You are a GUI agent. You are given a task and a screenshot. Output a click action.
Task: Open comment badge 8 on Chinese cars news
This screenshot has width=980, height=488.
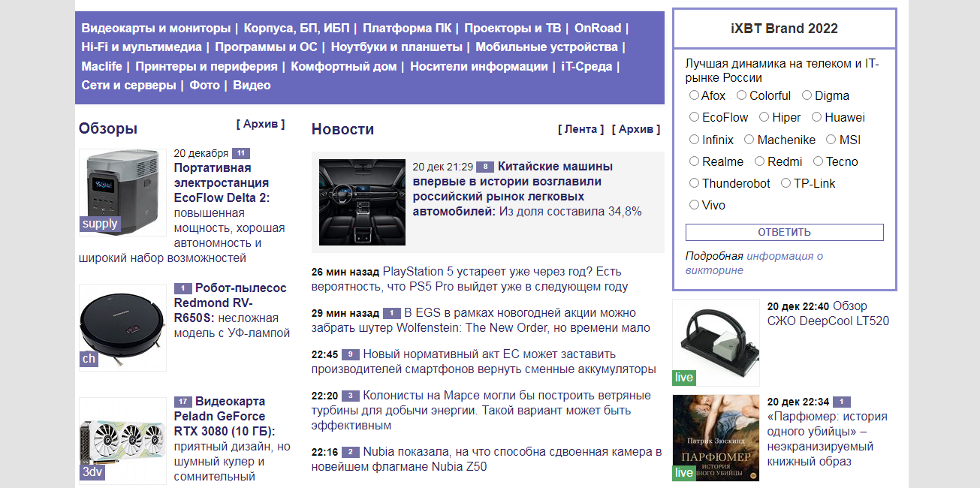485,167
